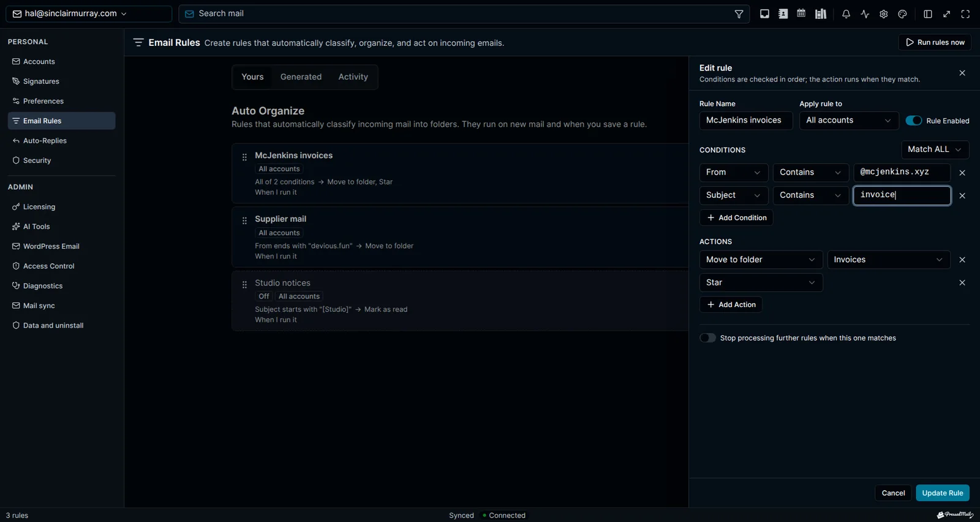Click the fullscreen corners icon

coord(965,13)
